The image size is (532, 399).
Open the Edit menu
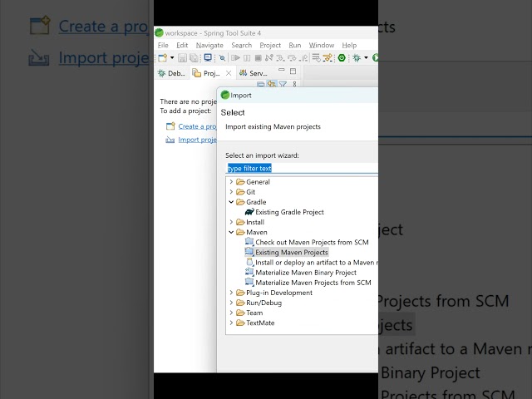(x=182, y=45)
